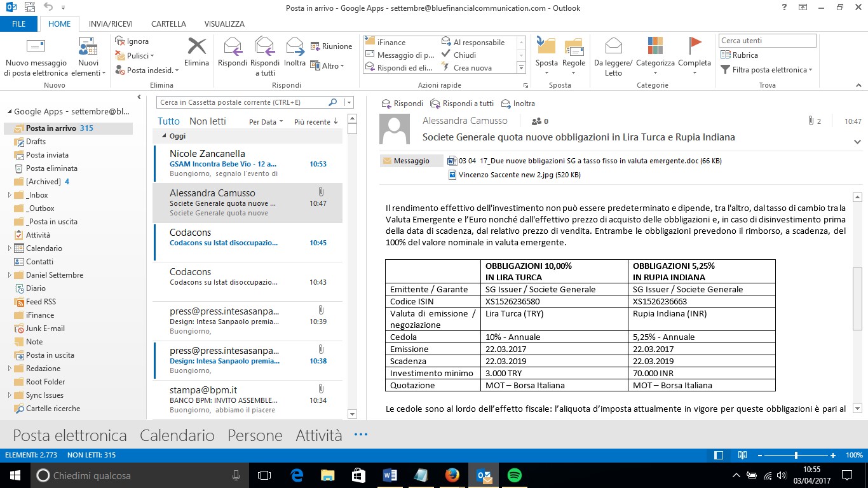The image size is (868, 488).
Task: Open the Categorizza color menu
Action: tap(655, 57)
